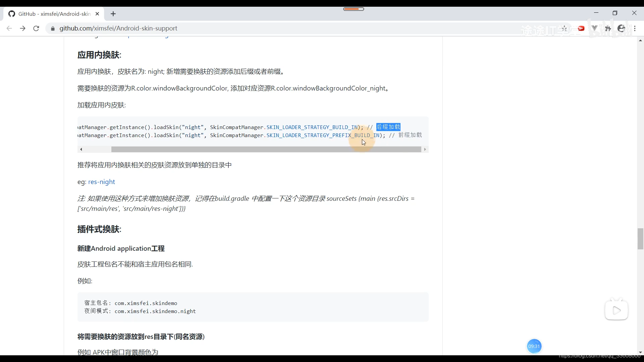The height and width of the screenshot is (362, 644).
Task: Click the 应用内换肤 heading
Action: [x=99, y=55]
